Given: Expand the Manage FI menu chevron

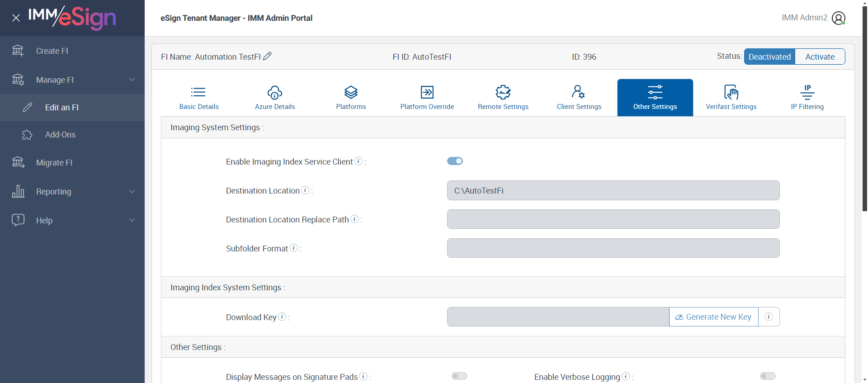Looking at the screenshot, I should point(132,80).
